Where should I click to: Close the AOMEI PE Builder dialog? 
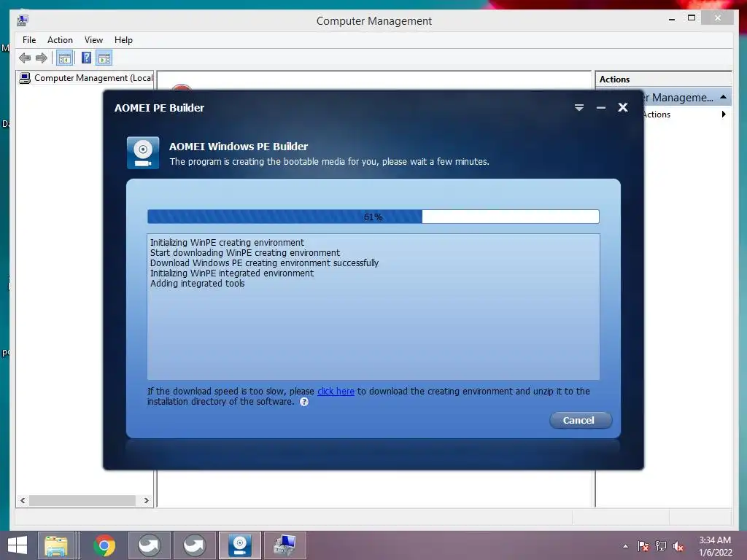(x=623, y=108)
